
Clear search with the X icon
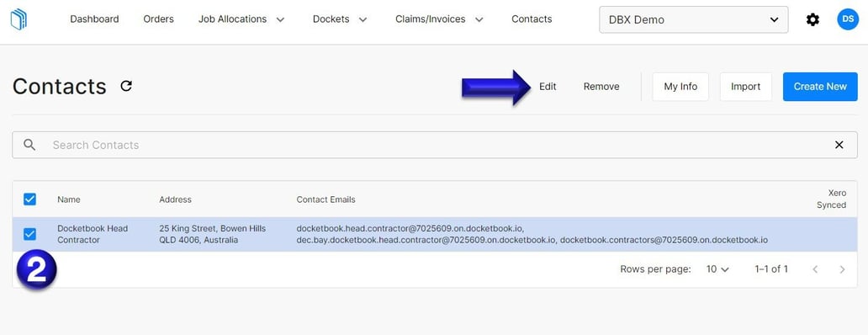(839, 145)
